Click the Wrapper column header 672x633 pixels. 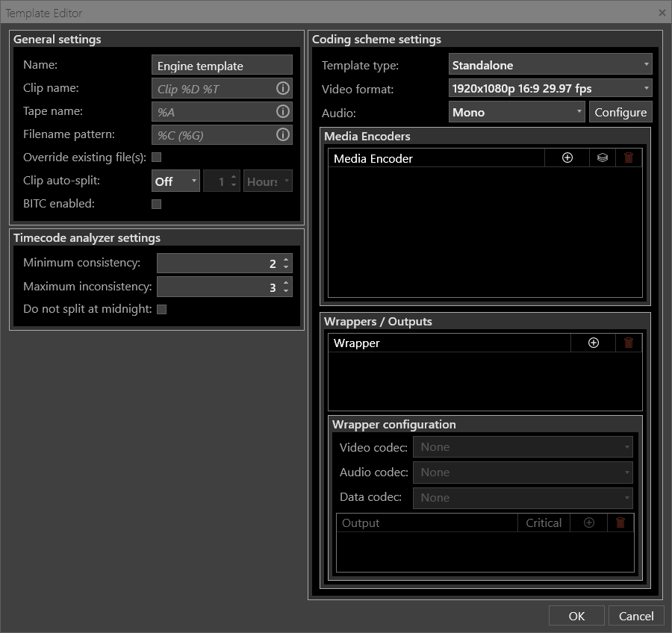click(x=449, y=343)
